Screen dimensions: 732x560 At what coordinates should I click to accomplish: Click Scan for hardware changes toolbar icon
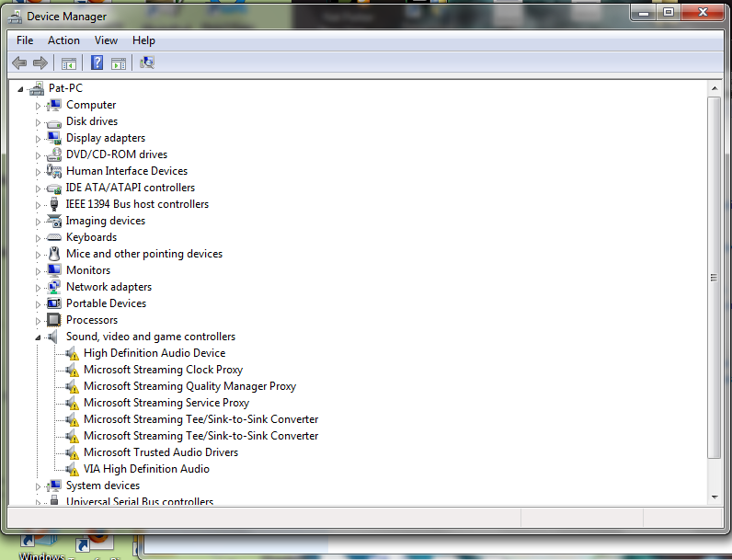tap(147, 63)
